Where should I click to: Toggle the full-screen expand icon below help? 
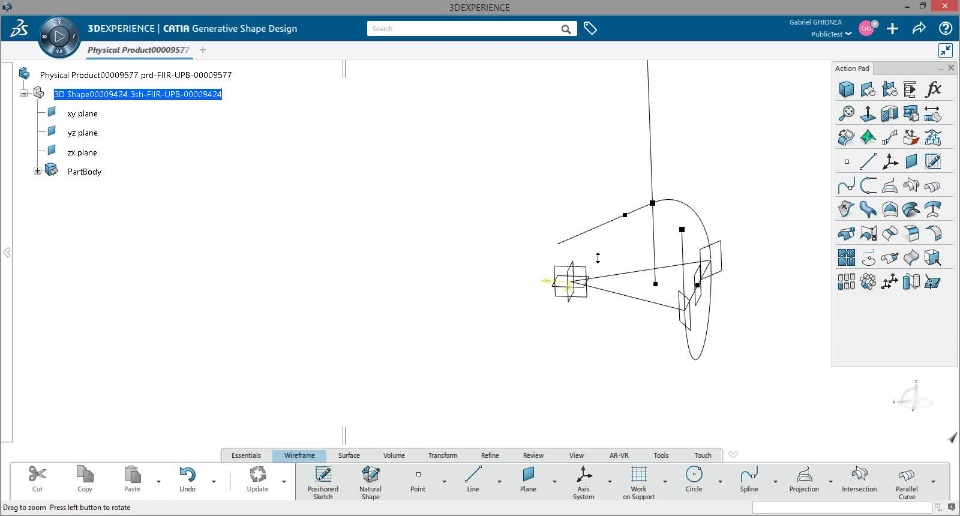pos(945,51)
